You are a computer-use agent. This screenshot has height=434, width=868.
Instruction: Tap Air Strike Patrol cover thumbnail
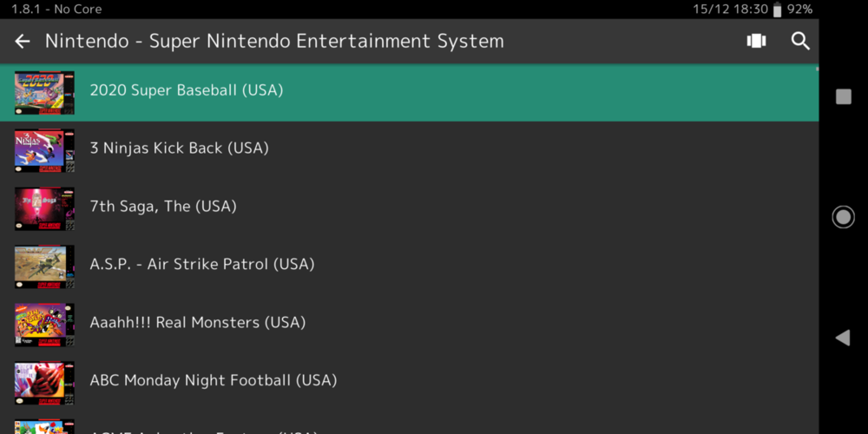[x=44, y=266]
